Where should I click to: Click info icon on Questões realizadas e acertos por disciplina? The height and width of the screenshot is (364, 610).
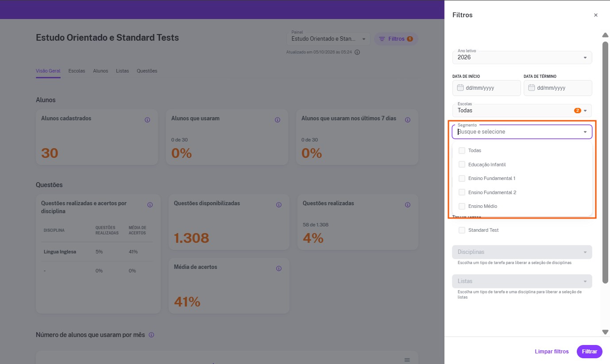click(x=150, y=205)
